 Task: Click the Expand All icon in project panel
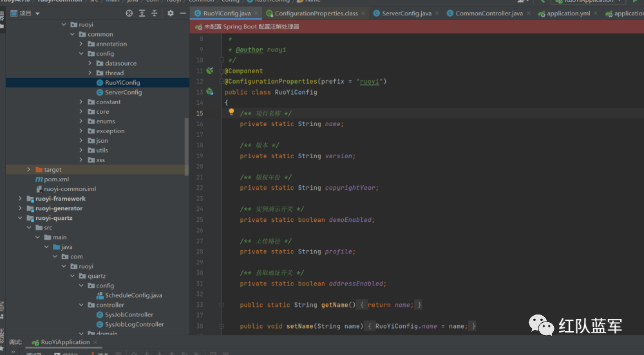[x=142, y=13]
